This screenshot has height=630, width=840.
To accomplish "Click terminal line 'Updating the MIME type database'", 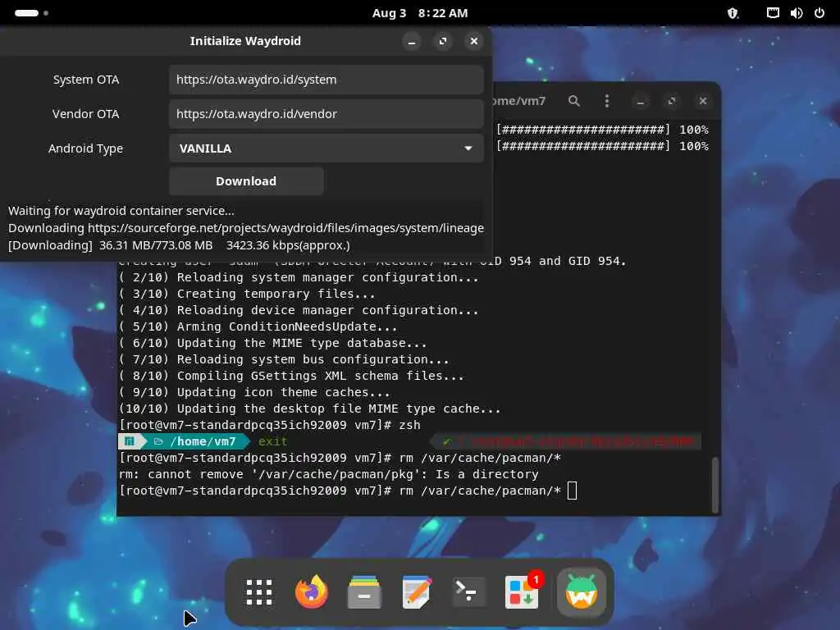I will click(272, 343).
